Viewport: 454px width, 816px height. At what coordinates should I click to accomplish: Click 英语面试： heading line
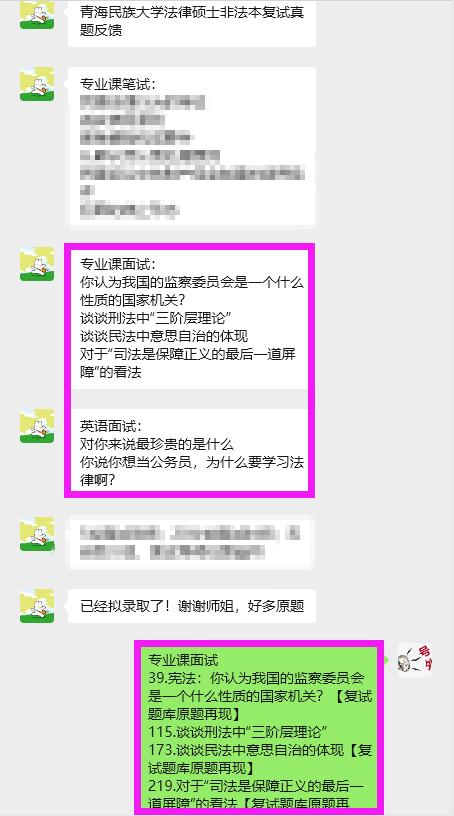pyautogui.click(x=110, y=427)
